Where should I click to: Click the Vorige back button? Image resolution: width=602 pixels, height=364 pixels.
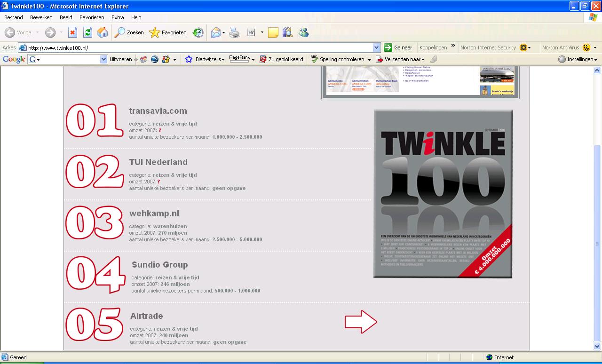18,32
